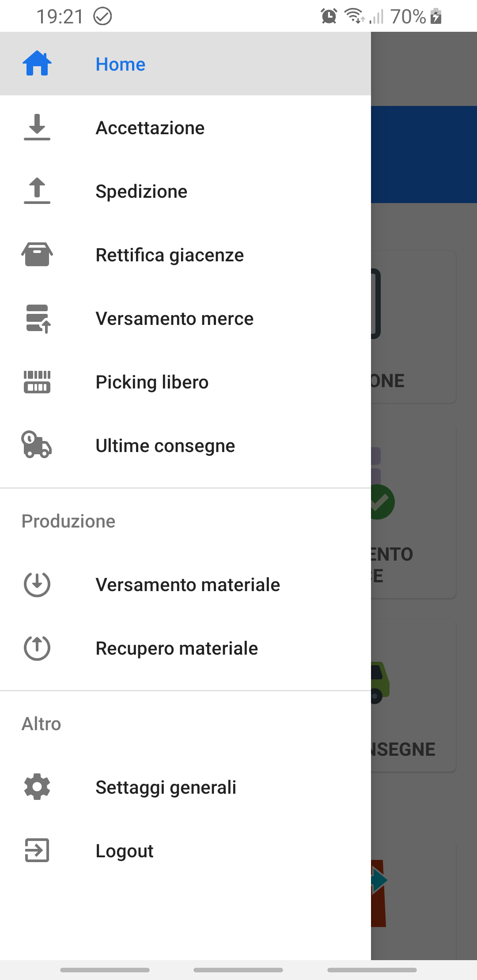
Task: Go to Spedizione in the drawer
Action: (x=141, y=192)
